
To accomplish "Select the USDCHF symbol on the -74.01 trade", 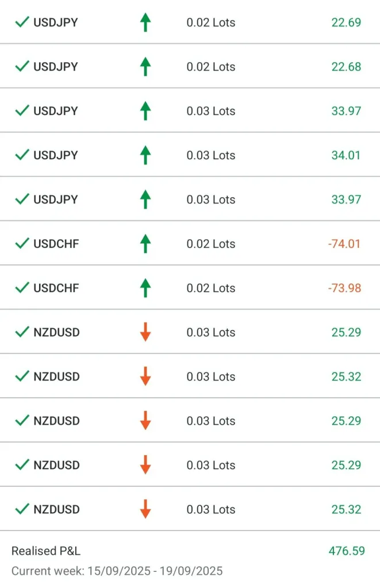I will (56, 244).
